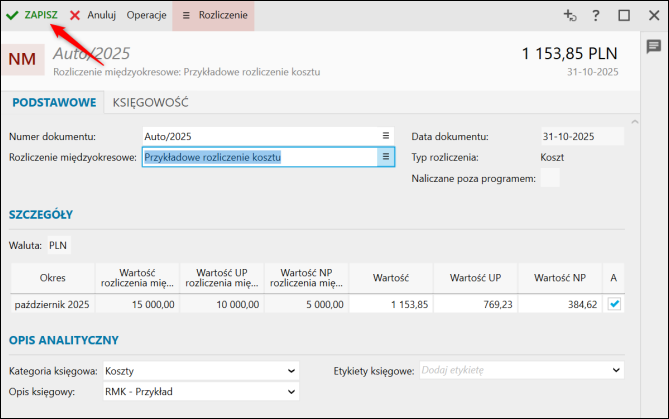
Task: Open the list menu in Rozliczenie międzyokresowe field
Action: pyautogui.click(x=385, y=157)
